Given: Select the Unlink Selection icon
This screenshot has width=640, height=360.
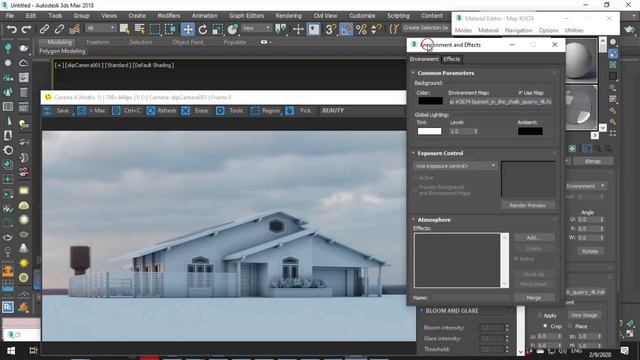Looking at the screenshot, I should (x=59, y=29).
